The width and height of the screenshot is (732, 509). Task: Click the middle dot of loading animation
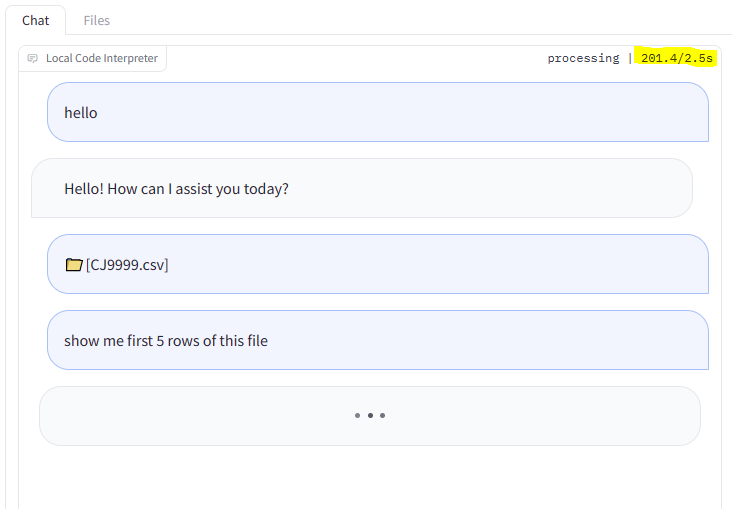click(370, 415)
